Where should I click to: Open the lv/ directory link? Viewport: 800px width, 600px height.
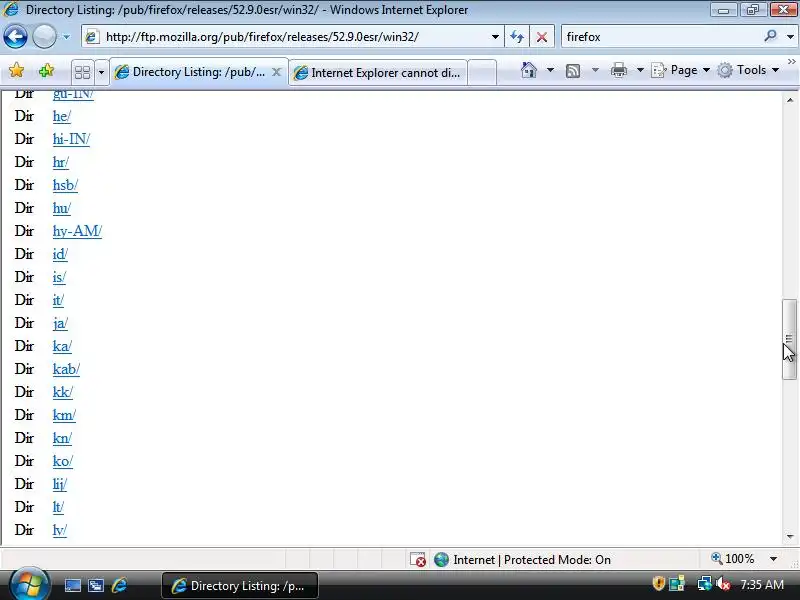point(60,530)
